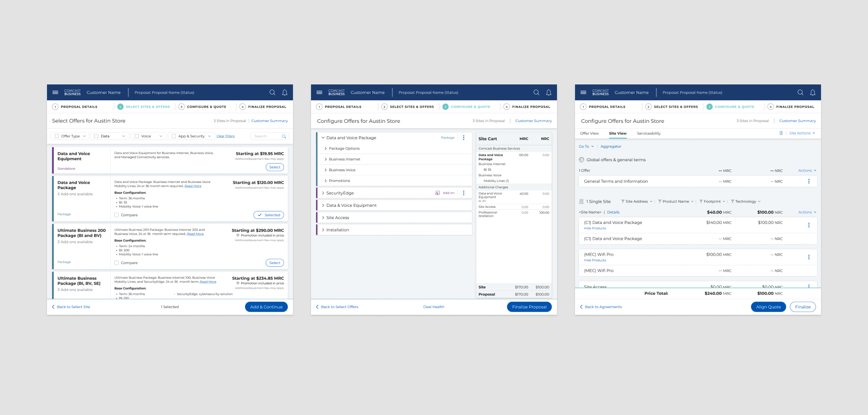Tick the Data filter checkbox

click(x=96, y=136)
